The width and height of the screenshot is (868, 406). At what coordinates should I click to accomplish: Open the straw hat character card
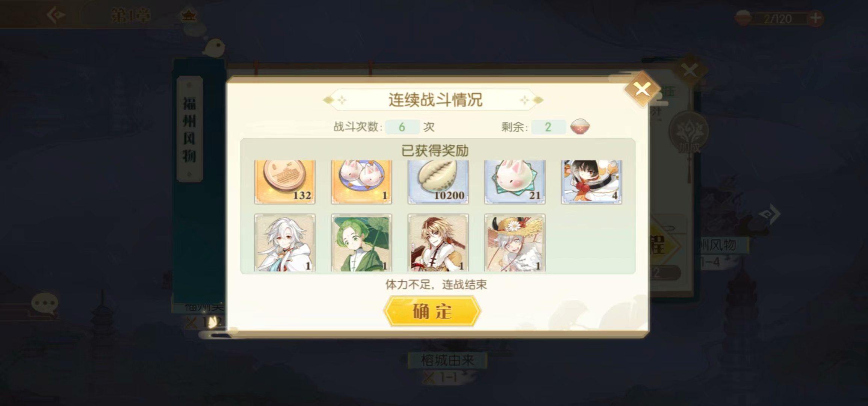click(x=515, y=243)
